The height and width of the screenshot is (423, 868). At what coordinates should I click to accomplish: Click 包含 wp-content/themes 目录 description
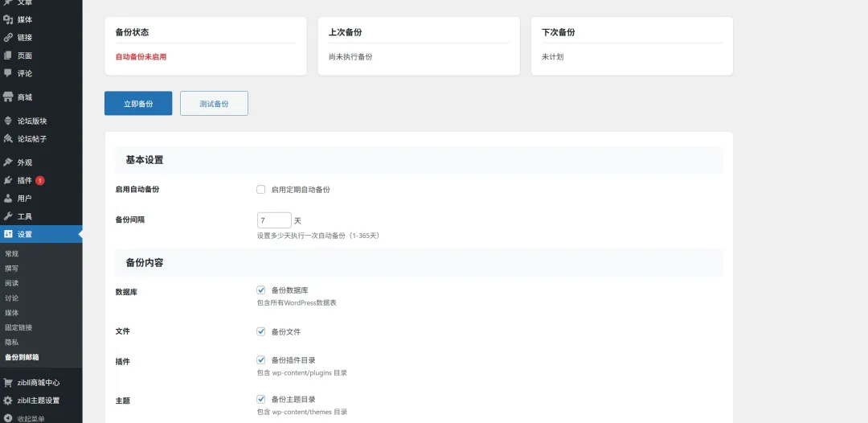(302, 412)
